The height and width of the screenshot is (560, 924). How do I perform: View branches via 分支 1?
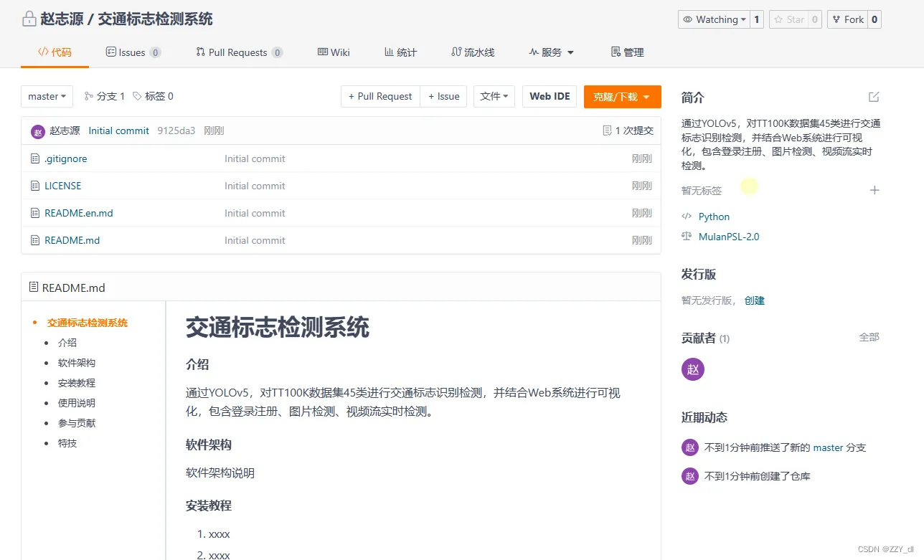pos(105,96)
